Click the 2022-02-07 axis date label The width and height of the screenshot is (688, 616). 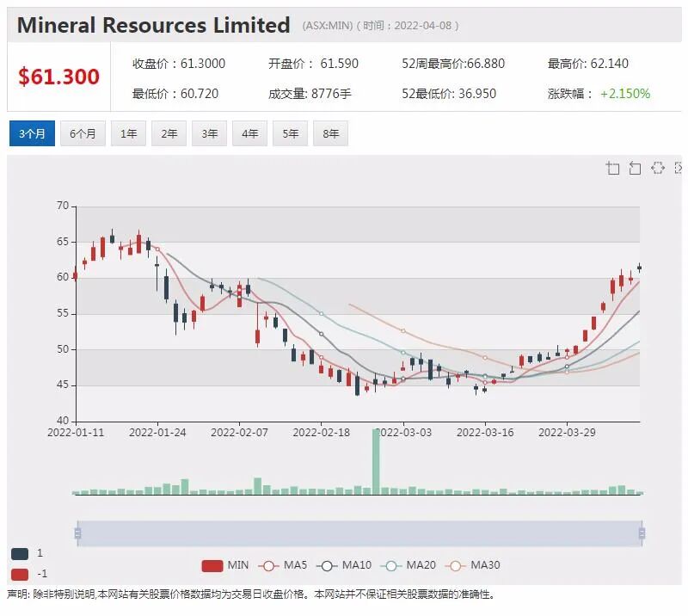click(239, 433)
